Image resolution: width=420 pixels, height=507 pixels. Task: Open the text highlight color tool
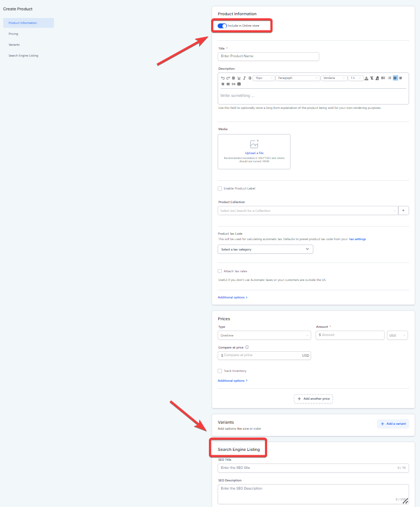[x=377, y=78]
